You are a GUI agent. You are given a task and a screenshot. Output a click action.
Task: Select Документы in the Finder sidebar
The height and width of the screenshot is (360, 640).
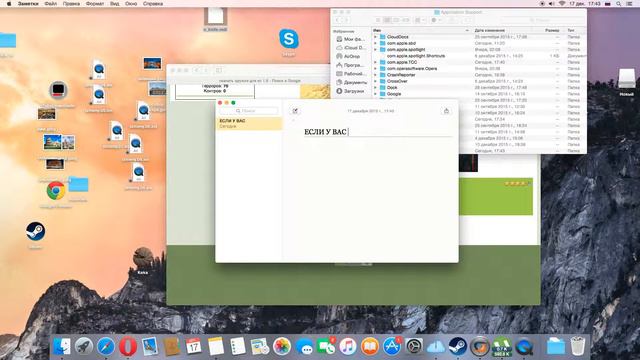point(351,82)
